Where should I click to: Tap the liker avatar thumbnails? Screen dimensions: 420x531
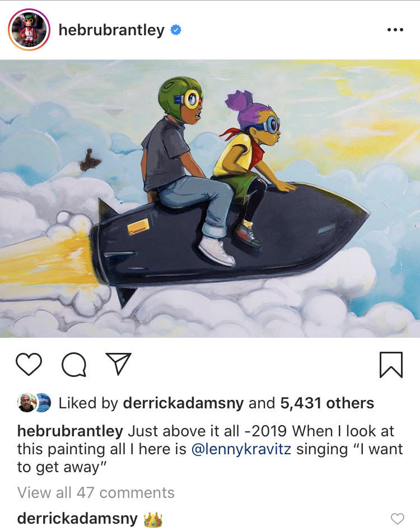[x=34, y=403]
